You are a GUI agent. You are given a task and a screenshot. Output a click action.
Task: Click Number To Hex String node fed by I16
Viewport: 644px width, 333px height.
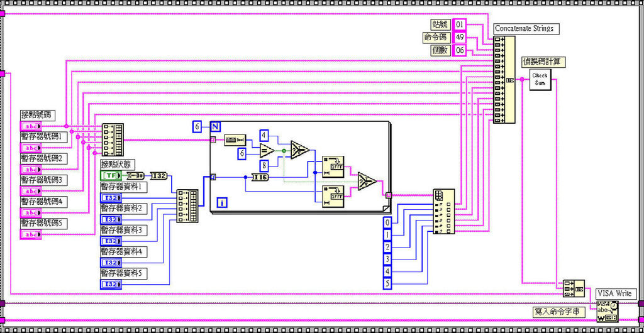[333, 166]
